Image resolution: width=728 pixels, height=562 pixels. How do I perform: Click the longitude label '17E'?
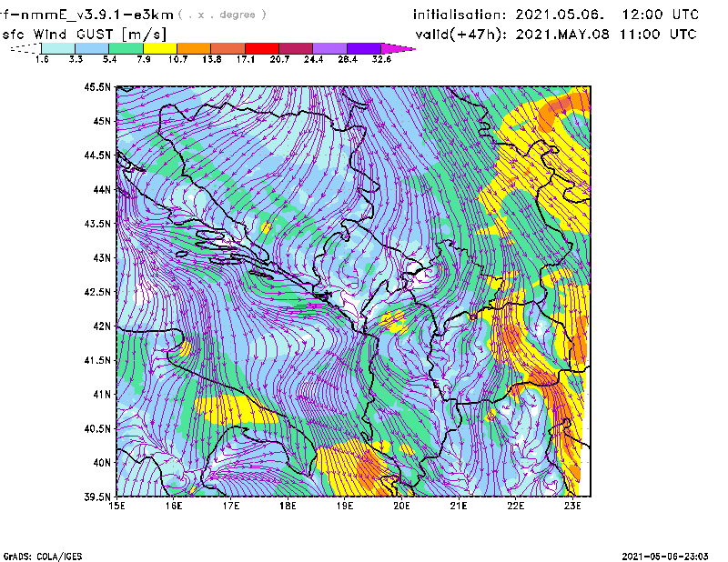click(231, 506)
